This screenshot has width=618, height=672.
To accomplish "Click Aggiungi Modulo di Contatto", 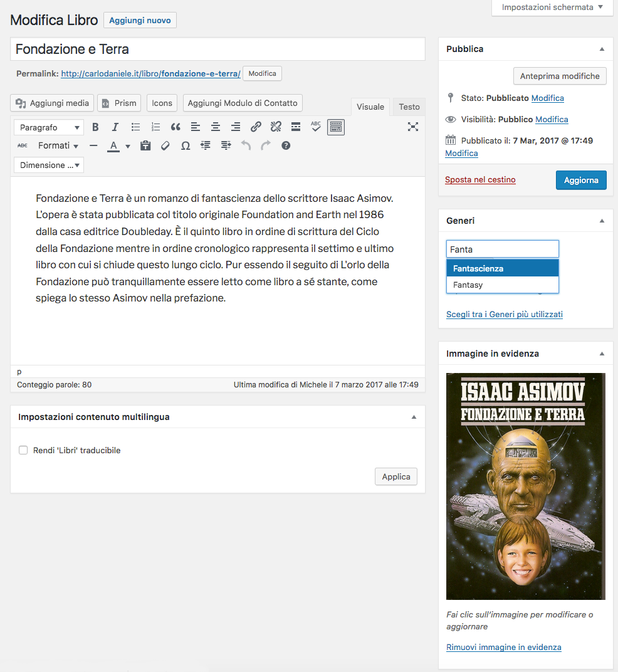I will pos(243,103).
